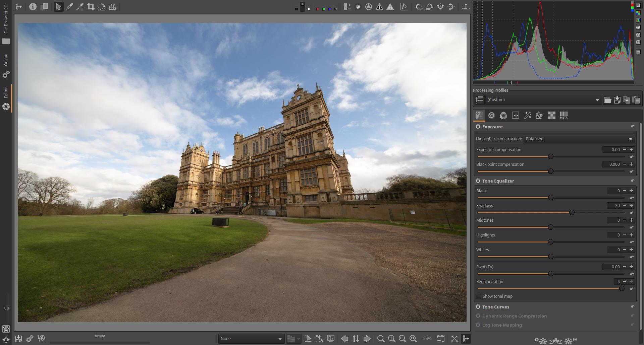The image size is (644, 345).
Task: Toggle the Exposure module power button
Action: click(478, 127)
